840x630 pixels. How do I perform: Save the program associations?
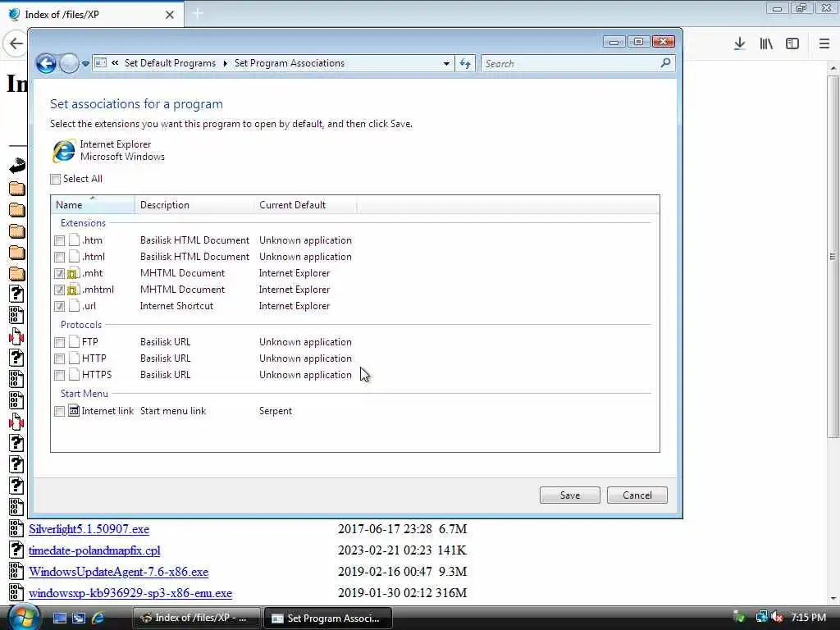(569, 495)
